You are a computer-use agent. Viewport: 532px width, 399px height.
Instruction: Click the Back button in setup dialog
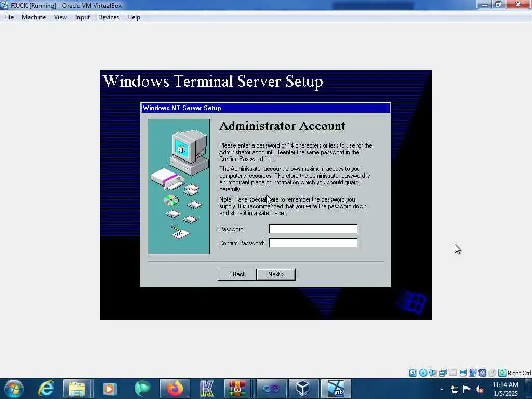coord(237,274)
